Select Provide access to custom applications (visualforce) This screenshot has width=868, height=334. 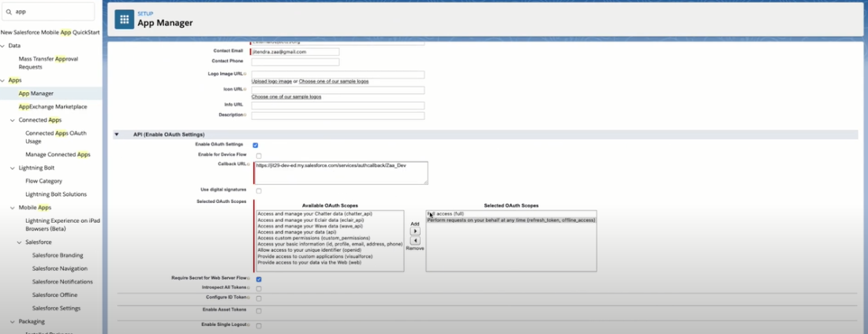pyautogui.click(x=315, y=257)
